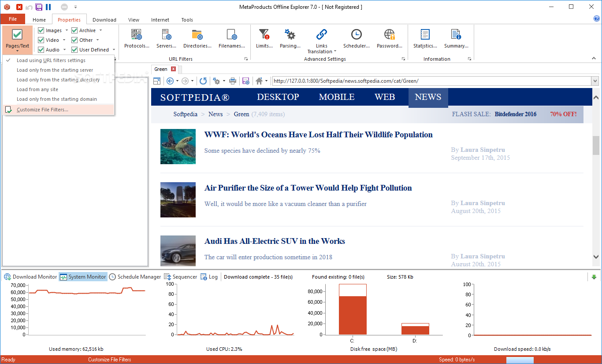Uncheck the Archive file filter
Image resolution: width=602 pixels, height=364 pixels.
(x=74, y=30)
